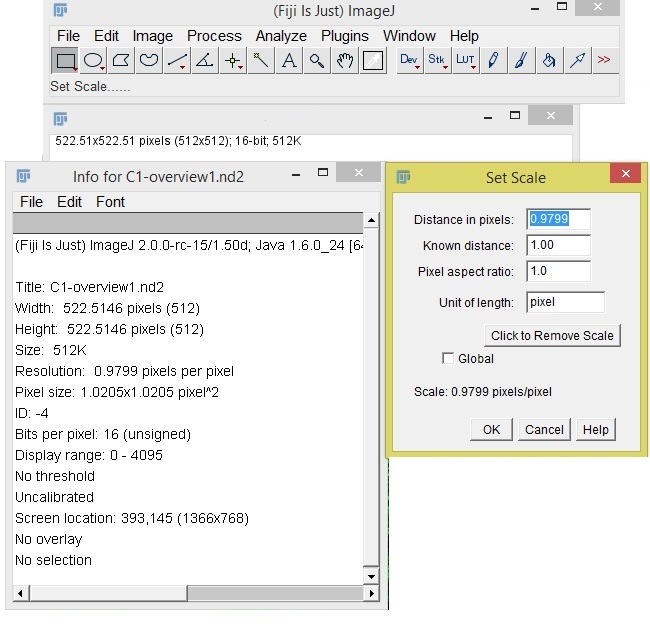This screenshot has width=650, height=629.
Task: Choose the Magnifying glass tool
Action: tap(317, 61)
